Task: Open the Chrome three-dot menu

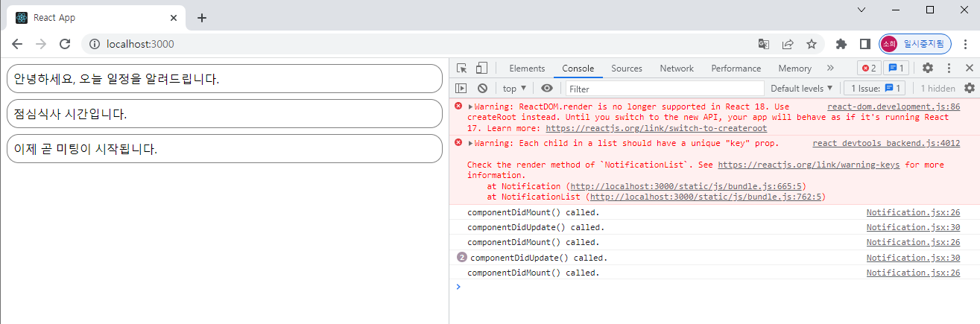Action: pyautogui.click(x=964, y=44)
